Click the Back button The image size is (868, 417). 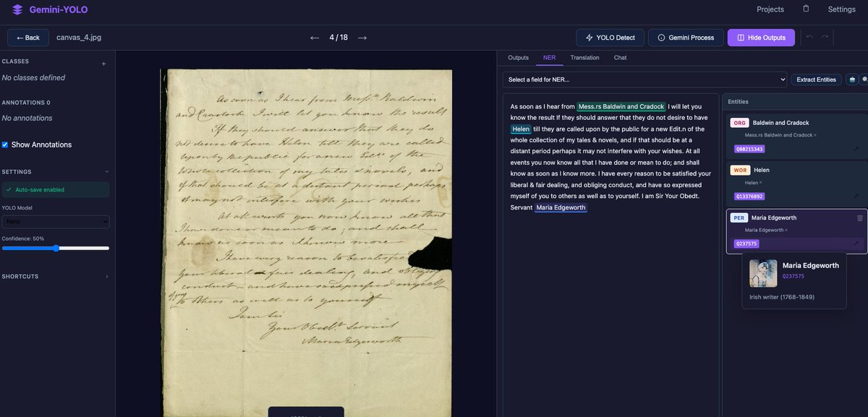(x=28, y=38)
